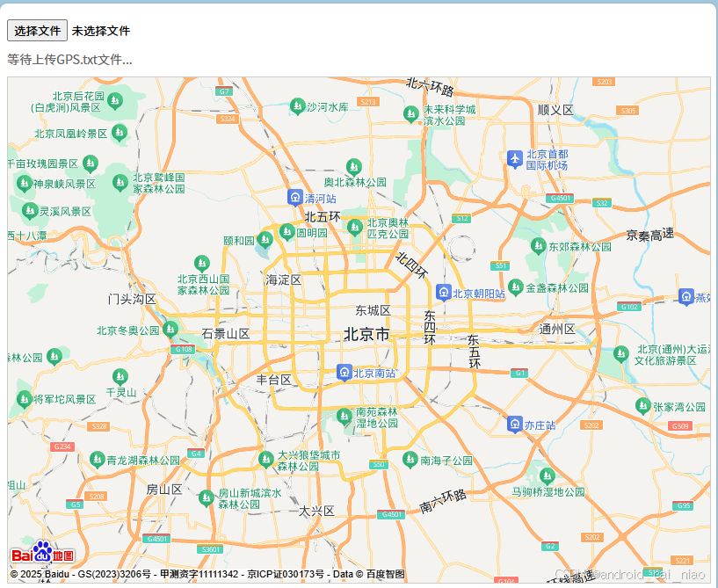This screenshot has width=718, height=588.
Task: Click the S324 road shield
Action: [228, 119]
